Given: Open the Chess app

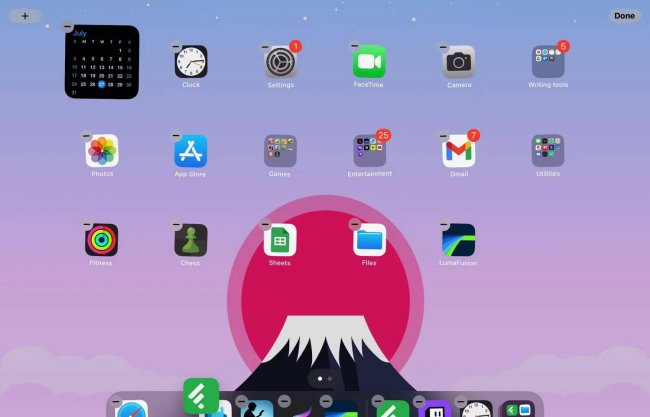Looking at the screenshot, I should 191,240.
